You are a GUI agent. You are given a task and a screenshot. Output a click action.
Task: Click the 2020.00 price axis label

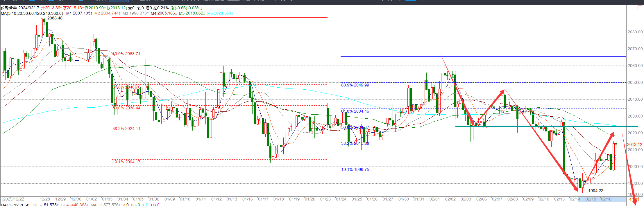pyautogui.click(x=635, y=133)
